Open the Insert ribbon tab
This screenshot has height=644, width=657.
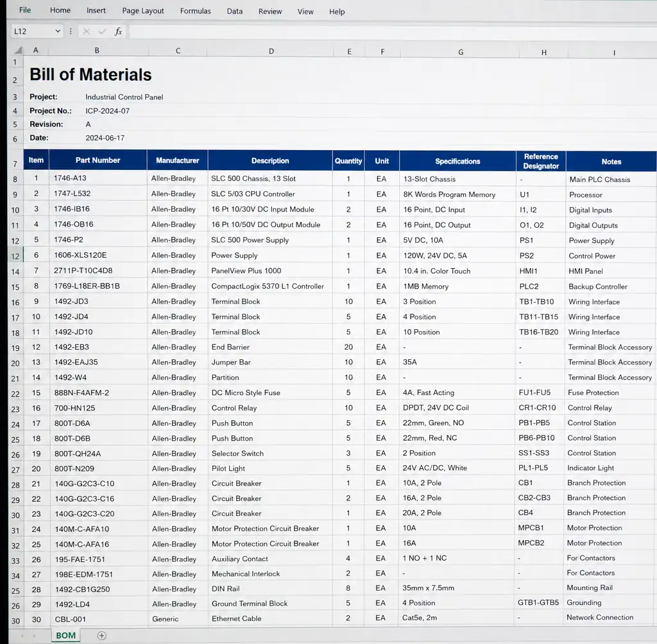pos(96,10)
